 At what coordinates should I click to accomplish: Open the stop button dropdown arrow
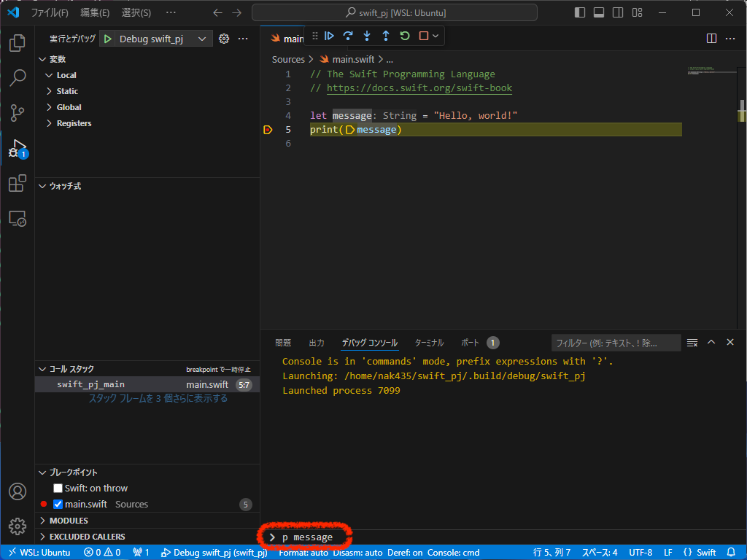pos(436,36)
